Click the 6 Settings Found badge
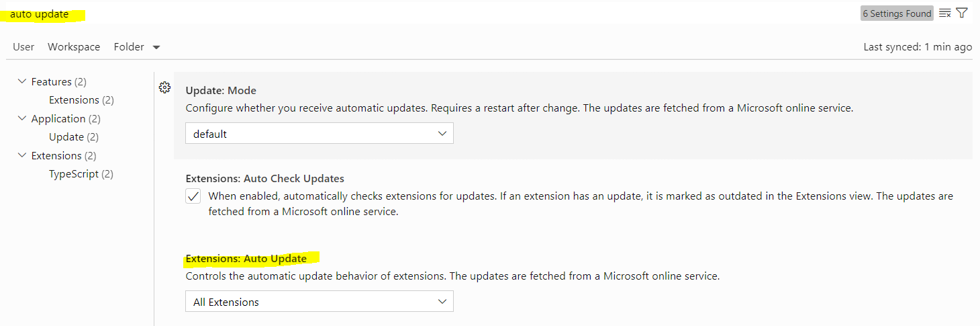This screenshot has height=326, width=980. click(x=897, y=13)
